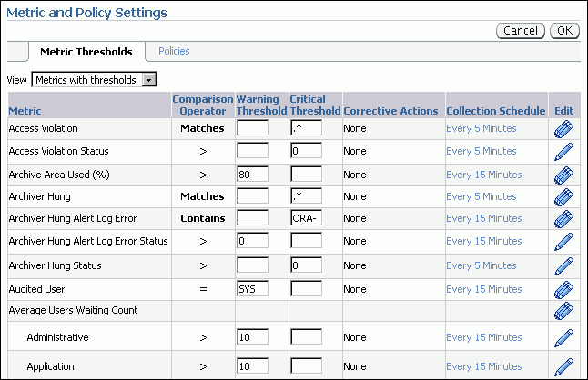Click edit pencil icon for Access Violation Status
588x380 pixels.
[x=563, y=151]
